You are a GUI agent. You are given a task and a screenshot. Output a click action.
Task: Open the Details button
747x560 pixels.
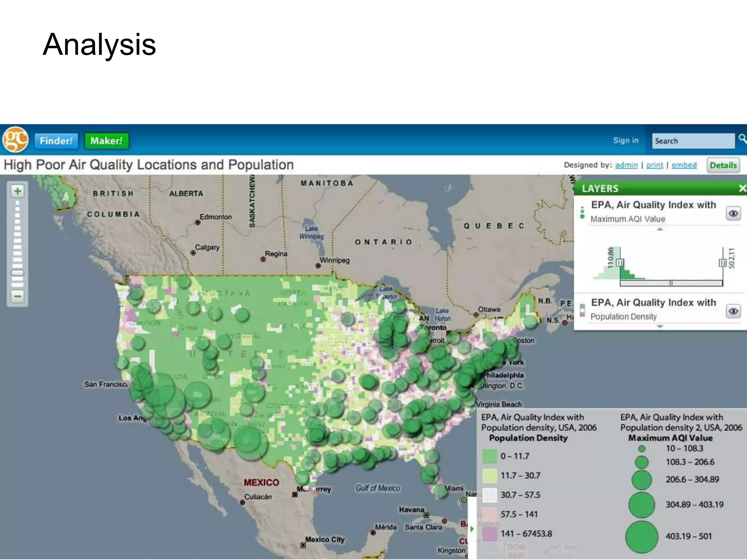tap(723, 166)
